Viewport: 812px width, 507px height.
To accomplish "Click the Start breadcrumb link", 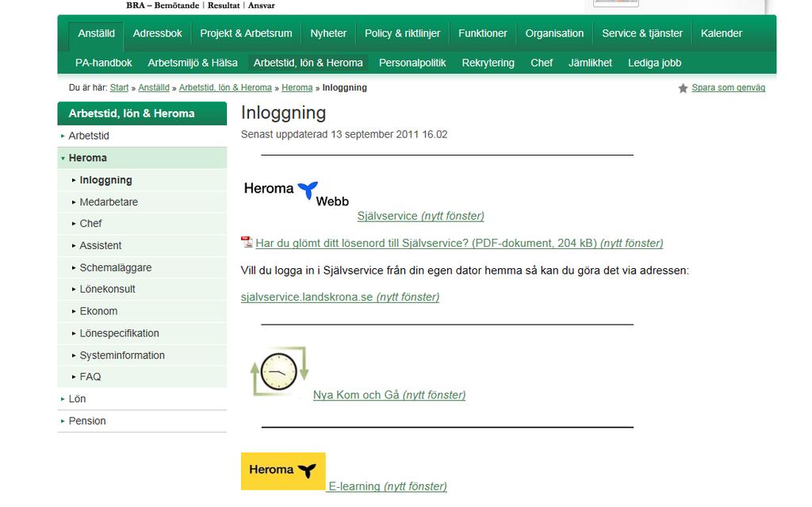I will (119, 87).
